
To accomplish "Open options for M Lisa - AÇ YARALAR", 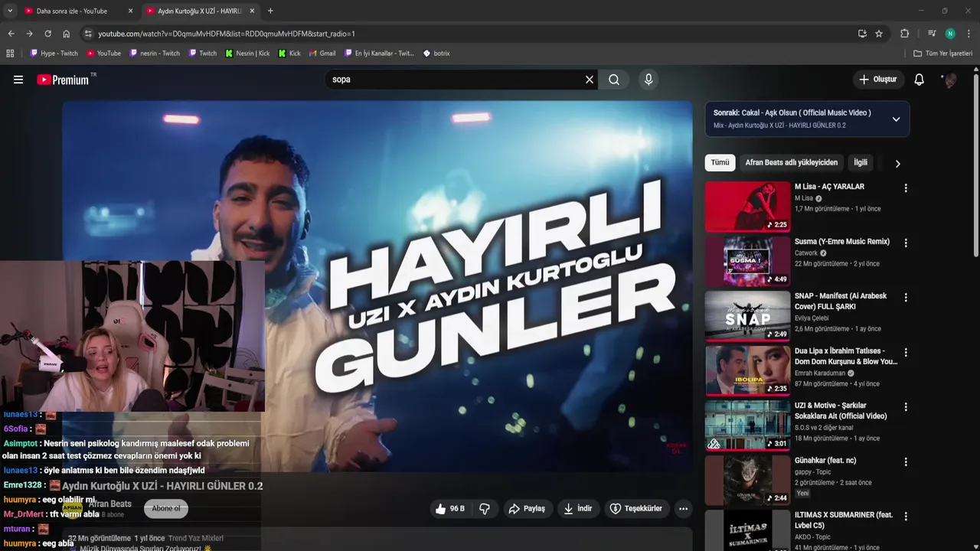I will click(x=906, y=188).
